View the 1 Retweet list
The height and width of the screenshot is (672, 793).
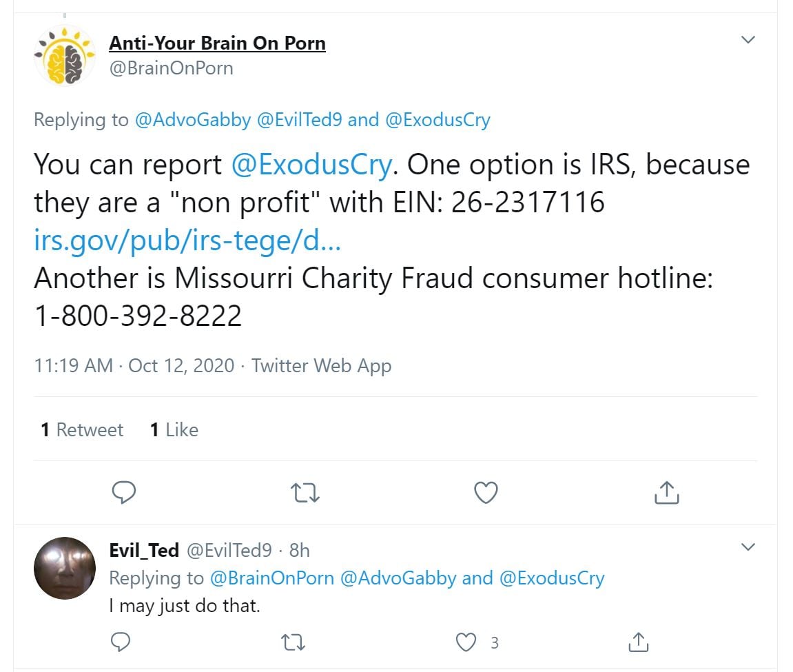(x=81, y=430)
